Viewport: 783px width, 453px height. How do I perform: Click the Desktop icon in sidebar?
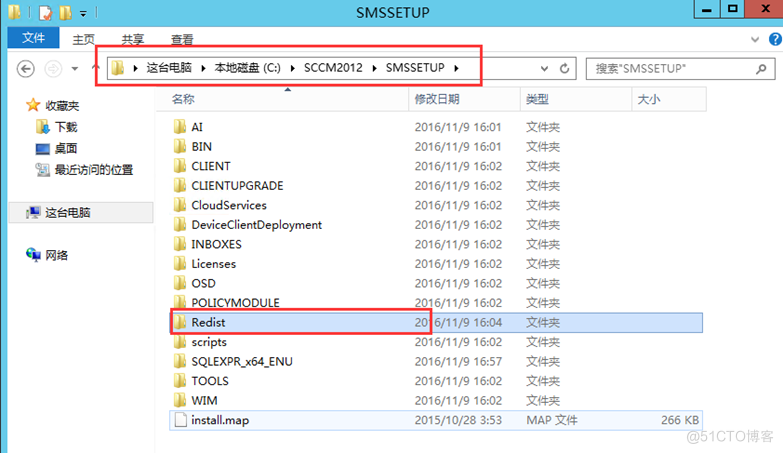pyautogui.click(x=43, y=148)
